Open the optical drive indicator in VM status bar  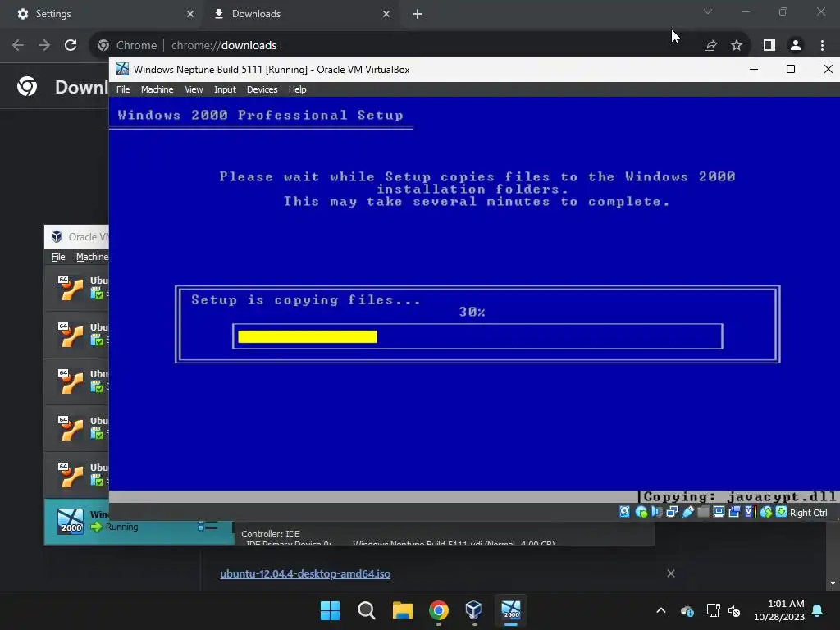641,512
